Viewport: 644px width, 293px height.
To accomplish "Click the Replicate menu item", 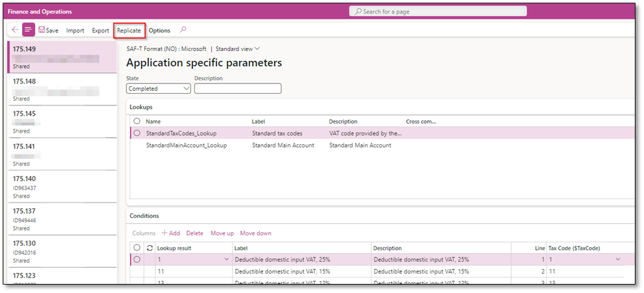I will 128,30.
